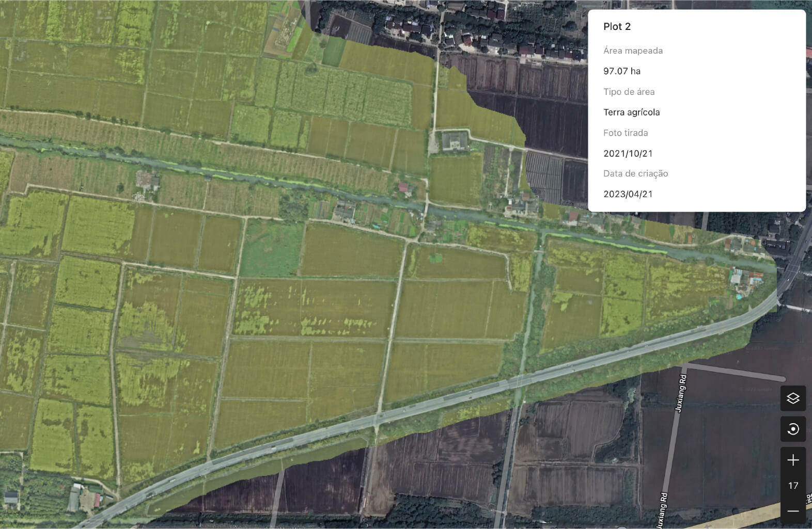Click the red-roofed building beside the canal

403,187
